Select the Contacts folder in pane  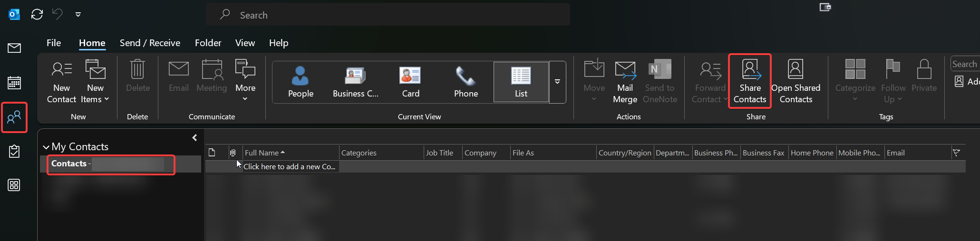tap(69, 164)
